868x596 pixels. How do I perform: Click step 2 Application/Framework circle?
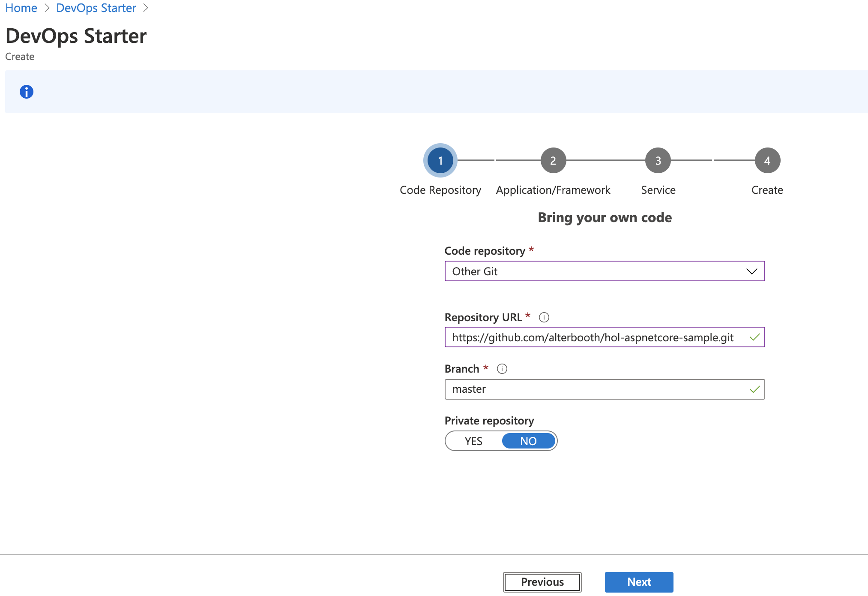click(x=553, y=161)
